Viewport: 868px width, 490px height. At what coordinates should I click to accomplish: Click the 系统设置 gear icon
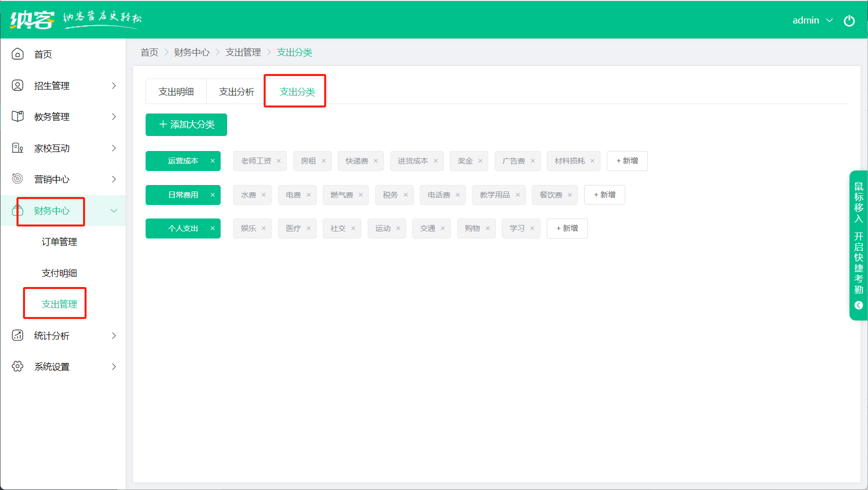[18, 366]
